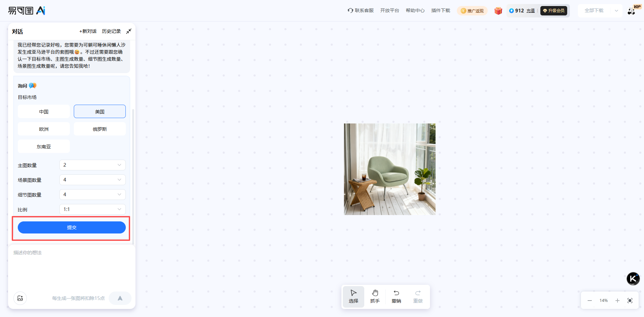The image size is (644, 317).
Task: Open 历史记录 history
Action: pyautogui.click(x=111, y=31)
